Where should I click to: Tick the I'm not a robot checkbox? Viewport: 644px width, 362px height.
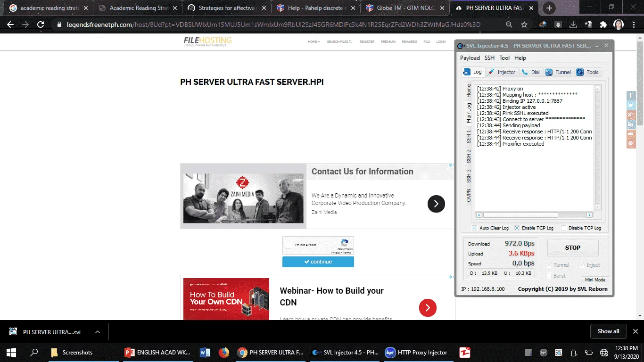point(289,245)
